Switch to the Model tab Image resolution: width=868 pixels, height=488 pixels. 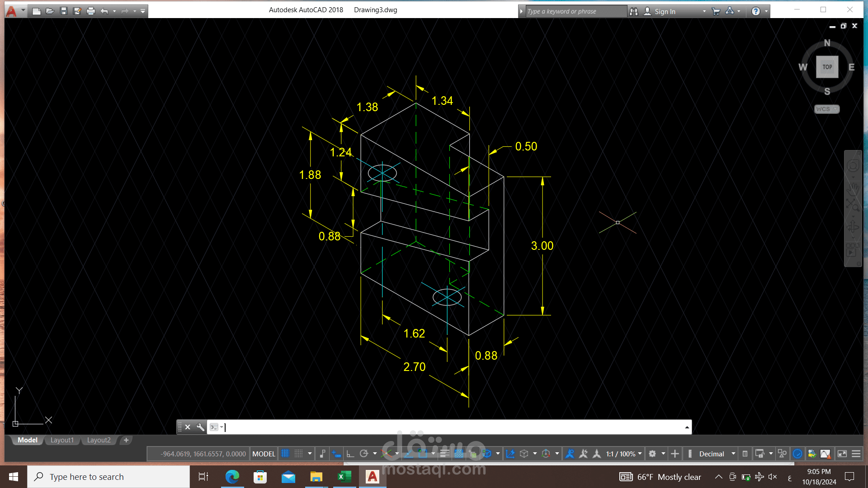[28, 440]
